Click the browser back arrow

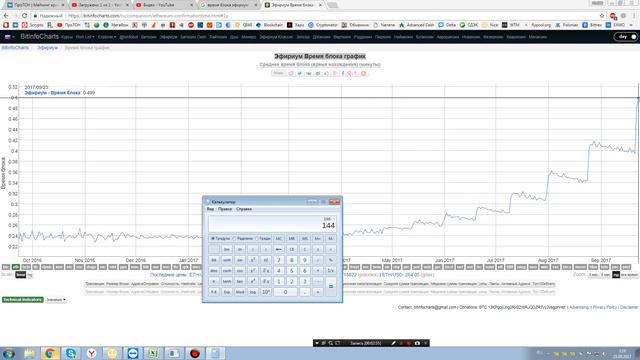click(x=6, y=16)
